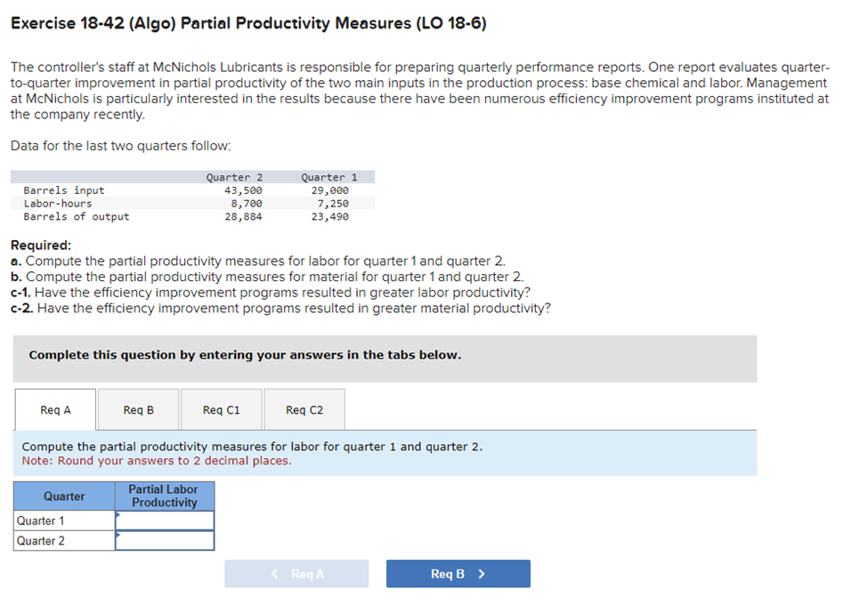Switch to the Req C1 tab
Image resolution: width=868 pixels, height=613 pixels.
[x=222, y=410]
